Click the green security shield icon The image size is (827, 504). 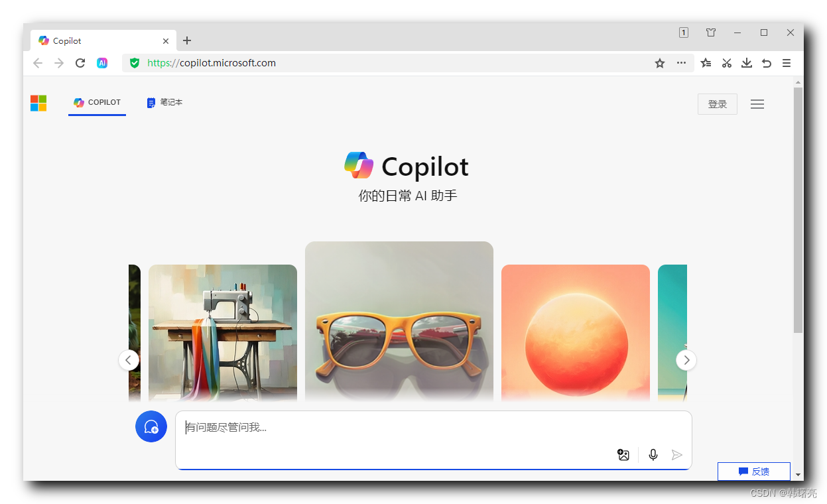pyautogui.click(x=135, y=63)
